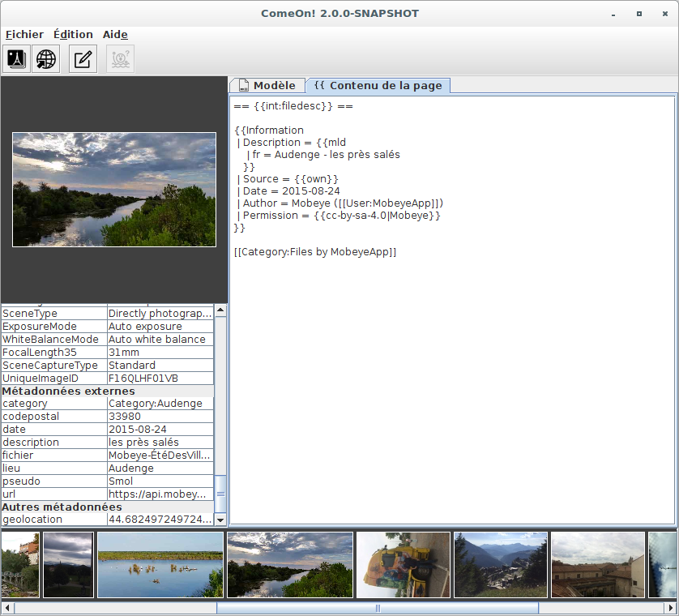Click the fichier value 'Mobeye-ÉtéDesVill...'
The height and width of the screenshot is (616, 679).
pos(160,456)
